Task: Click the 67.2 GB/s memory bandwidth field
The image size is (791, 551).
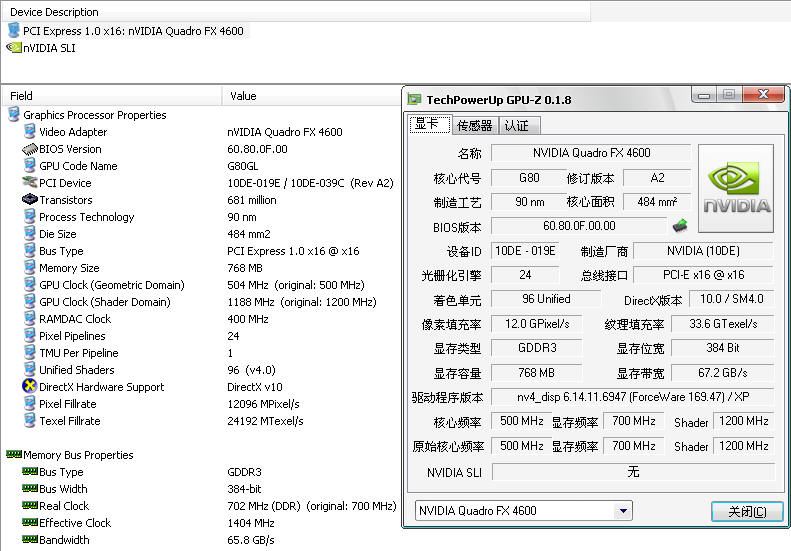Action: 722,373
